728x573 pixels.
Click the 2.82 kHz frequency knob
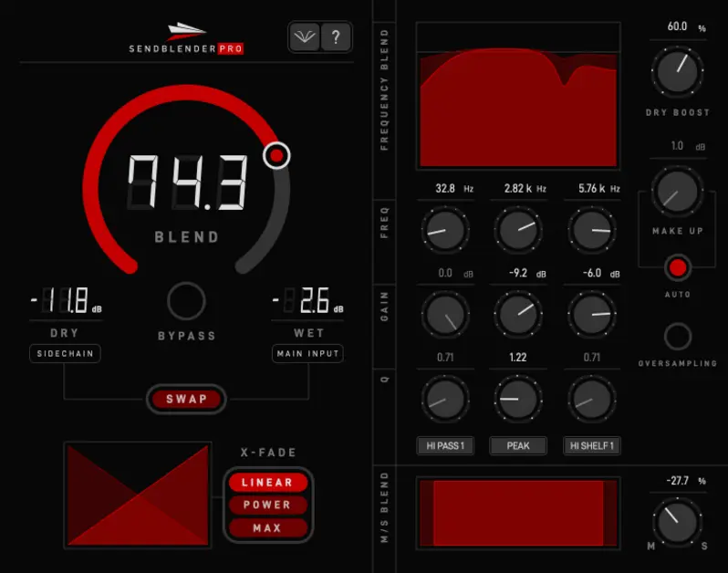pyautogui.click(x=518, y=230)
